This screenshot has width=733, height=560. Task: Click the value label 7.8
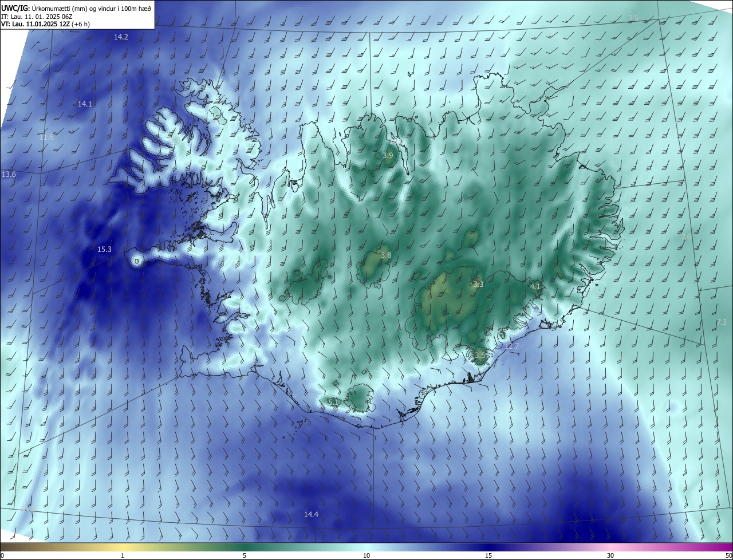click(633, 18)
